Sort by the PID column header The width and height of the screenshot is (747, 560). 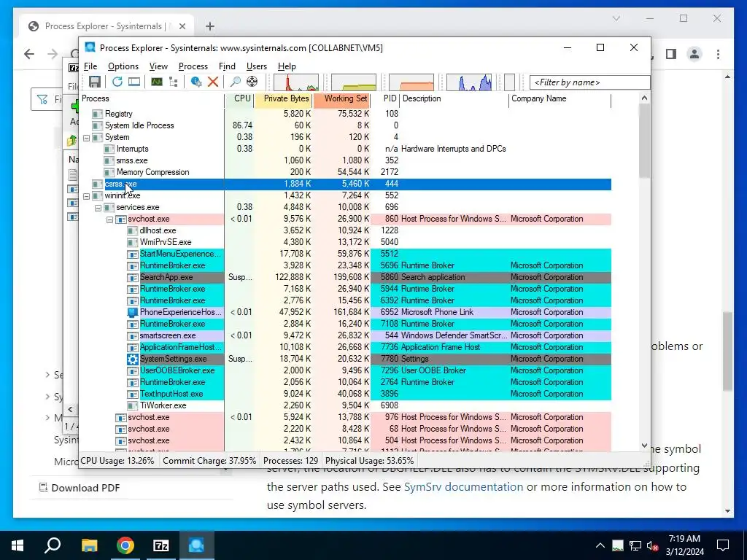coord(385,98)
